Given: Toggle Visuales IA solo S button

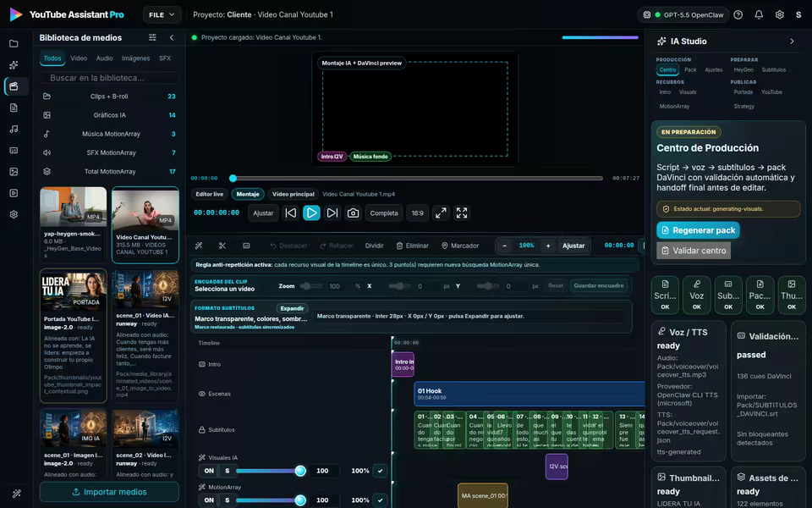Looking at the screenshot, I should click(x=227, y=471).
